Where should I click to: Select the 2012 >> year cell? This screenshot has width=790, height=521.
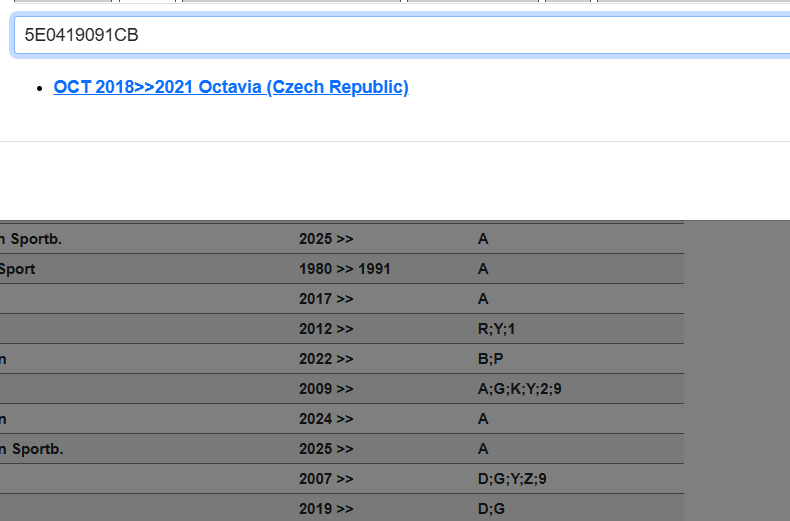point(326,329)
